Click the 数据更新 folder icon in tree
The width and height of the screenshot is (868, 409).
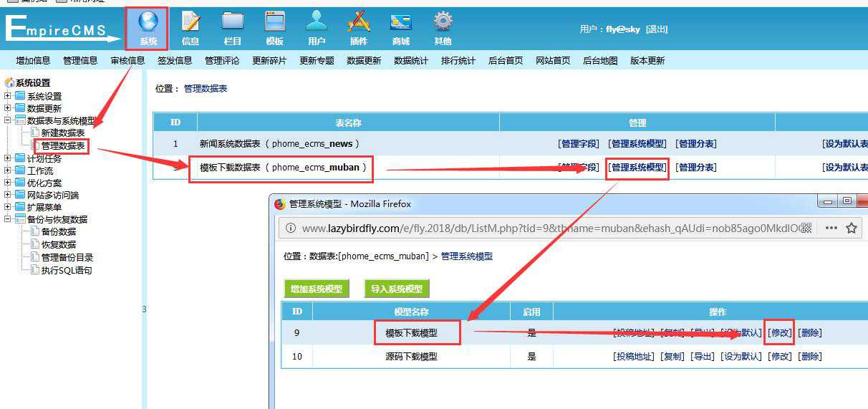(x=20, y=108)
